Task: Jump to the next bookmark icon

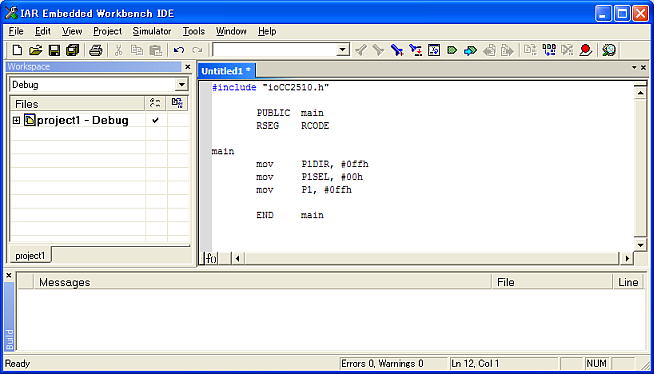Action: 470,50
